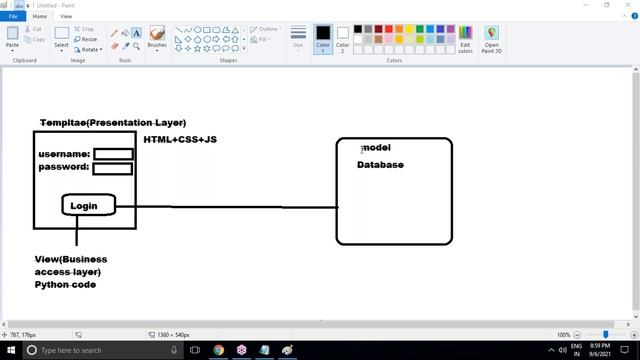640x360 pixels.
Task: Click the Brushes tool icon
Action: click(157, 33)
